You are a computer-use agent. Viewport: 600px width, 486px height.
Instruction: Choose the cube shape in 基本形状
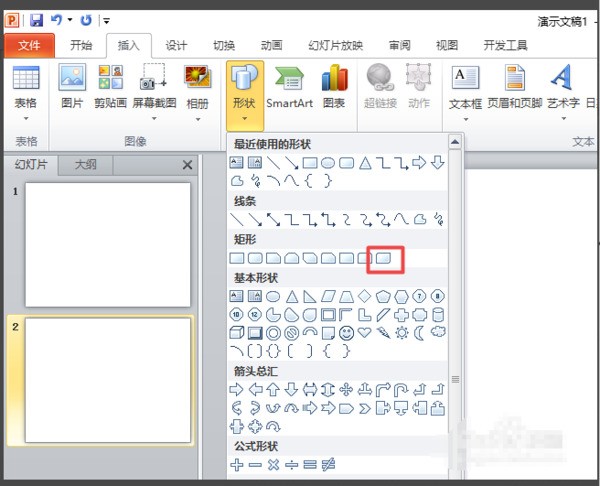coord(236,333)
